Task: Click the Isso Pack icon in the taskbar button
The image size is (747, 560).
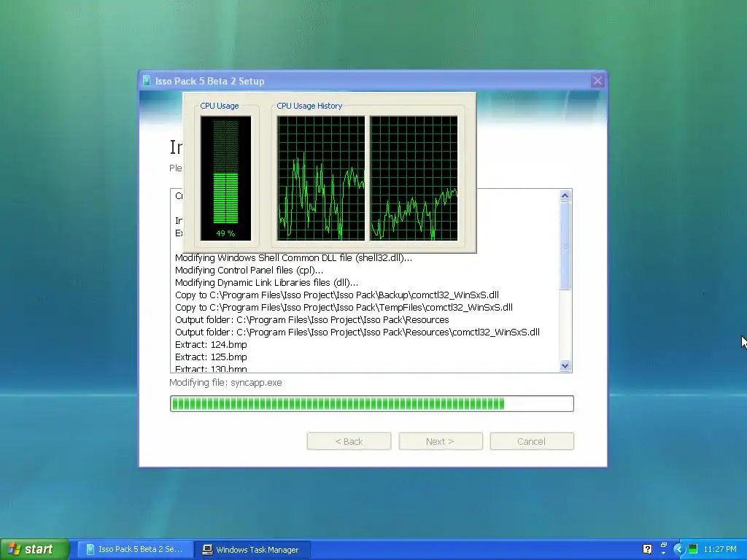Action: point(90,550)
